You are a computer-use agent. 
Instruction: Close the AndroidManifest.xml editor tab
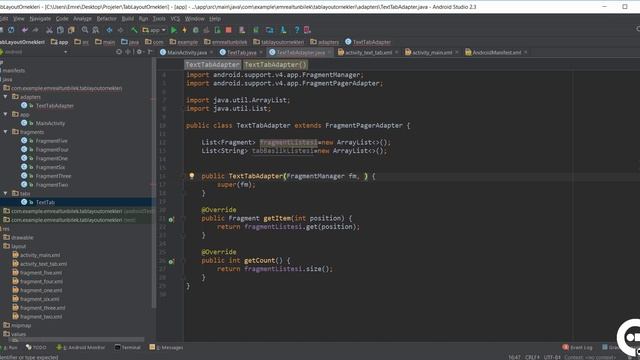click(526, 52)
